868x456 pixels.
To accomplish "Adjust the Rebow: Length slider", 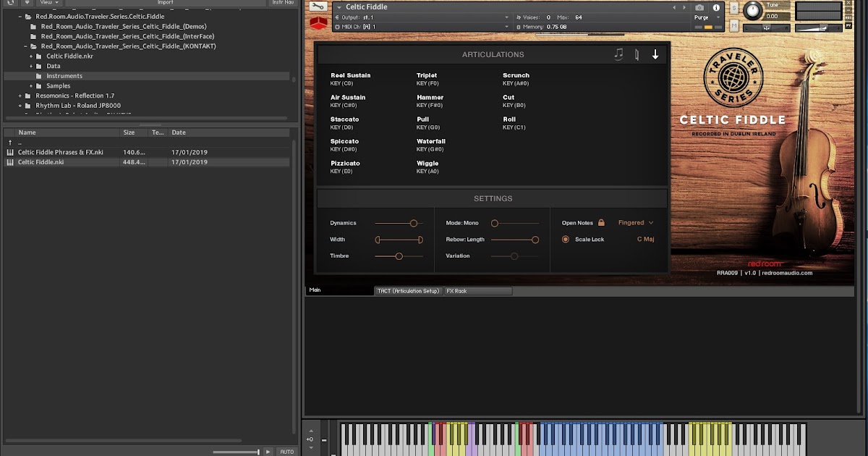I will coord(515,240).
